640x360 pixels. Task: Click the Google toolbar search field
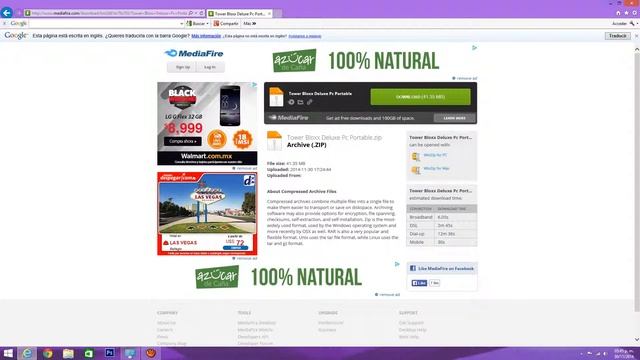(x=104, y=24)
